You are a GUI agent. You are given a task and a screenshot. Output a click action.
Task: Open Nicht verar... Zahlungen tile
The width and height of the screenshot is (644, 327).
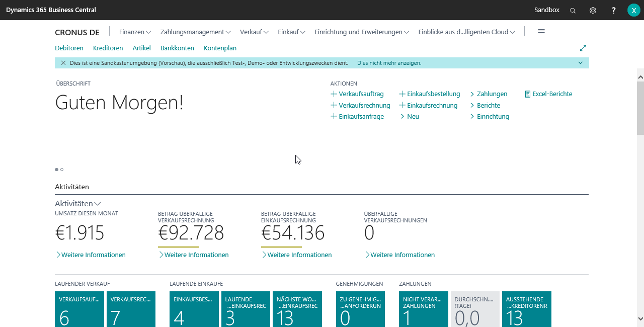[424, 309]
